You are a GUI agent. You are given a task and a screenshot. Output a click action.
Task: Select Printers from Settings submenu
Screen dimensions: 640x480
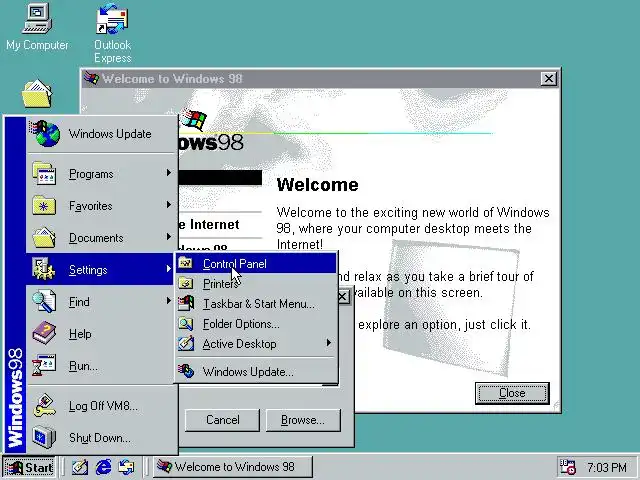point(257,284)
